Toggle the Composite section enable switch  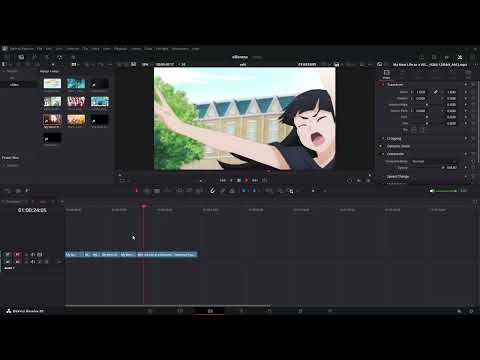tap(382, 154)
